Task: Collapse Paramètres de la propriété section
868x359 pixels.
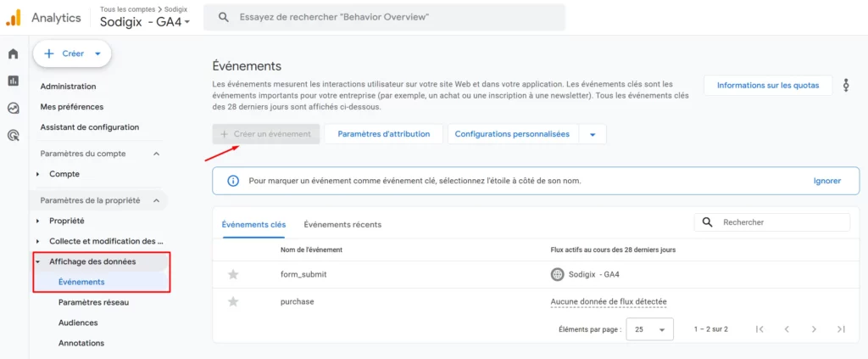Action: pyautogui.click(x=156, y=200)
